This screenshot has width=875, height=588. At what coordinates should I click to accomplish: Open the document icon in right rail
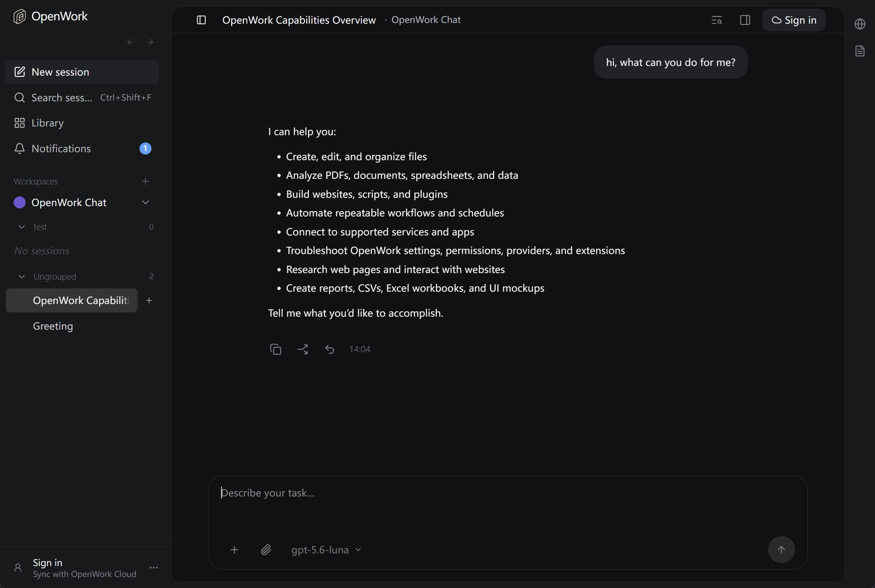click(x=860, y=51)
